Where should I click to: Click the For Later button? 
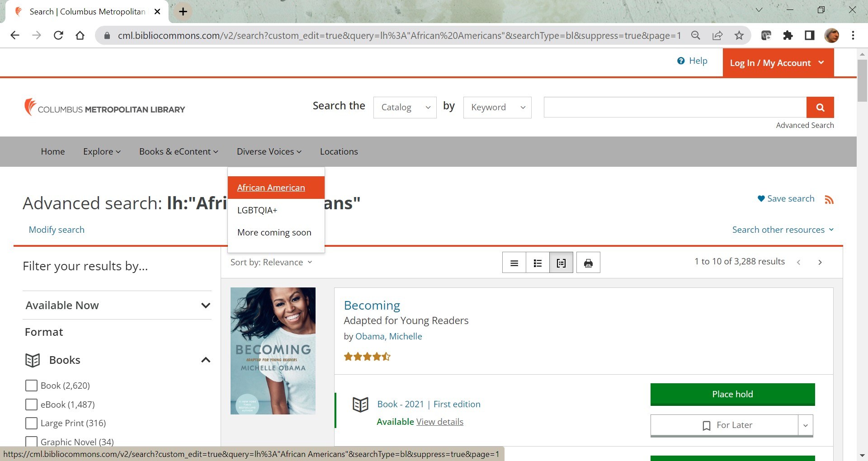(x=725, y=425)
